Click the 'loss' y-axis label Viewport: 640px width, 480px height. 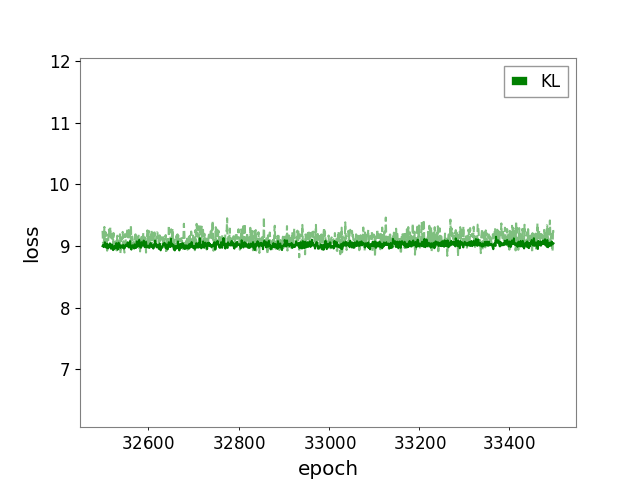[31, 244]
